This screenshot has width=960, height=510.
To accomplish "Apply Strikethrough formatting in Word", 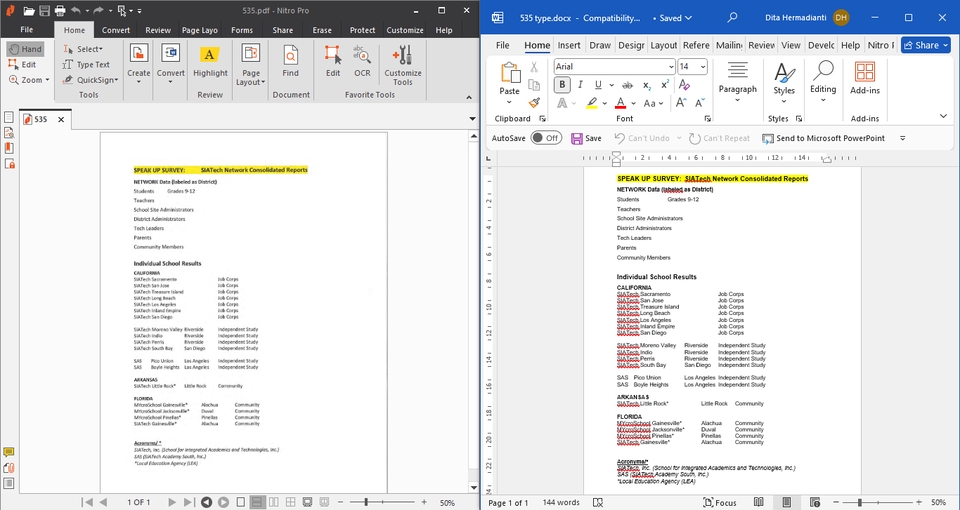I will pos(627,85).
